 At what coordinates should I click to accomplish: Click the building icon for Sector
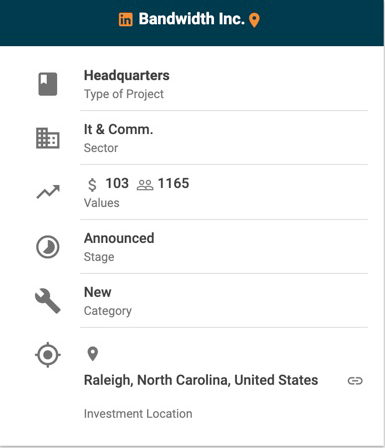(x=48, y=138)
